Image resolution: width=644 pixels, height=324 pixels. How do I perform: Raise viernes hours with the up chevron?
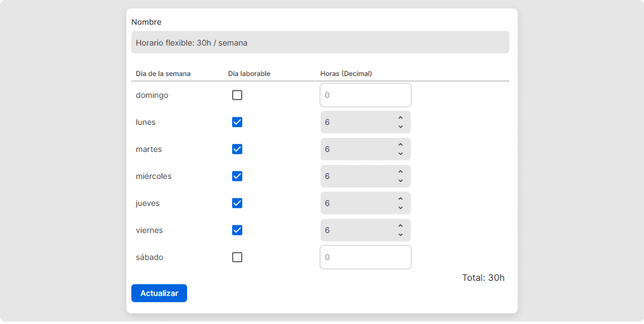pos(400,226)
